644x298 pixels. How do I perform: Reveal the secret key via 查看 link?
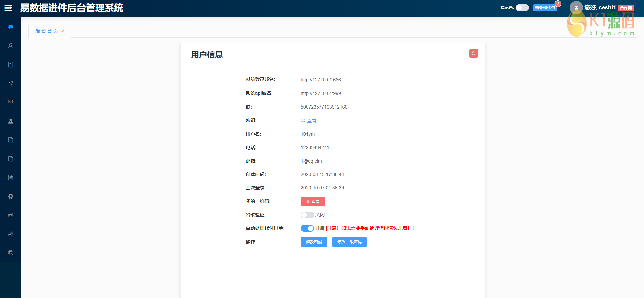click(309, 121)
